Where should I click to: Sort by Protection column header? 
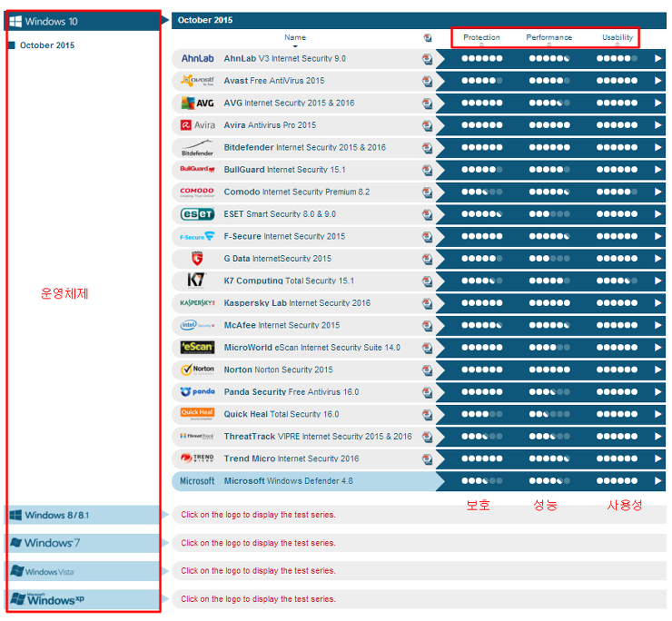coord(481,37)
